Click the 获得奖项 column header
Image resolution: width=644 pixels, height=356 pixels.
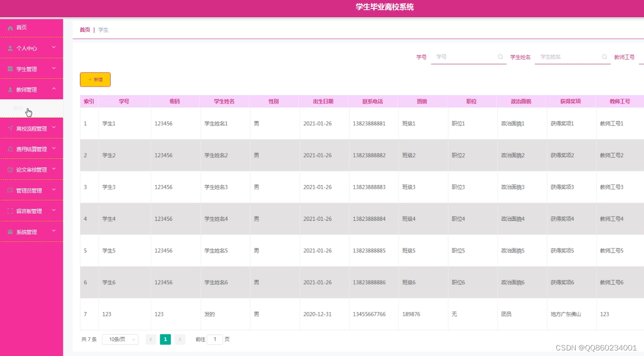click(571, 101)
